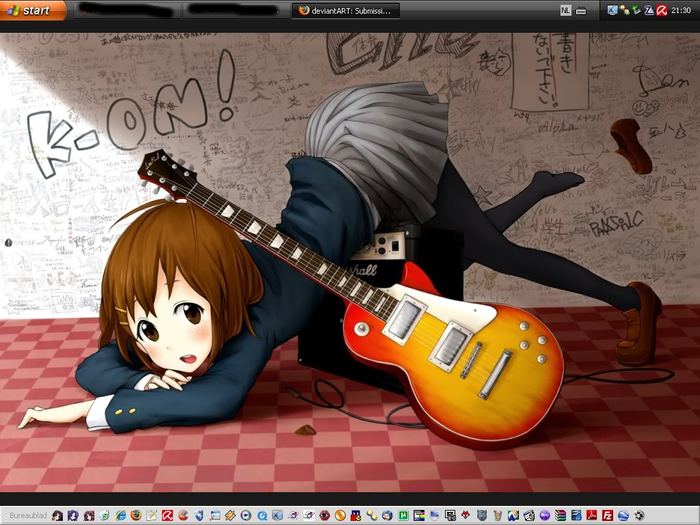
Task: Launch QuickTime blue Q icon
Action: coord(262,516)
